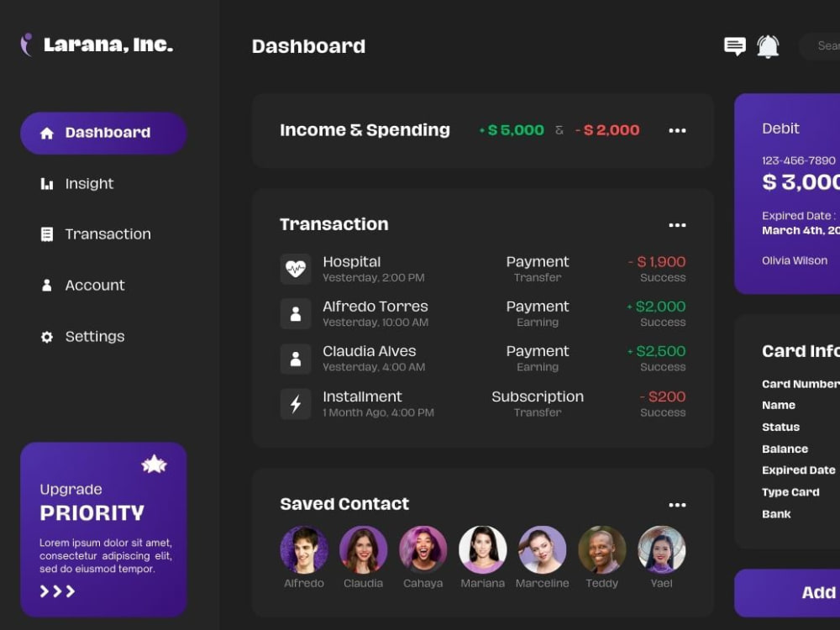Click the person Account sidebar icon
This screenshot has width=840, height=630.
pos(46,285)
